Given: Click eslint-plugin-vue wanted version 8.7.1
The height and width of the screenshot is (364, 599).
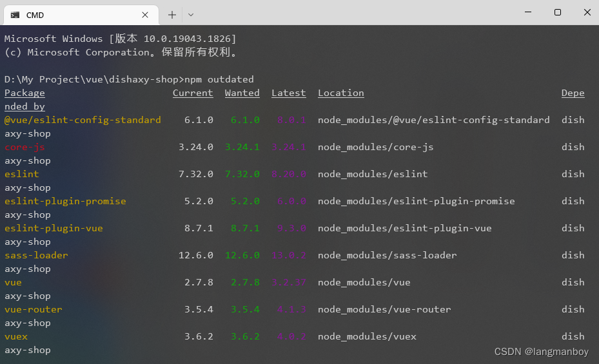Looking at the screenshot, I should [x=245, y=229].
